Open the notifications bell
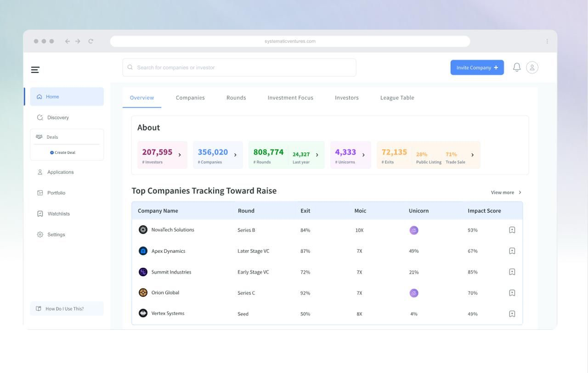 pos(517,67)
